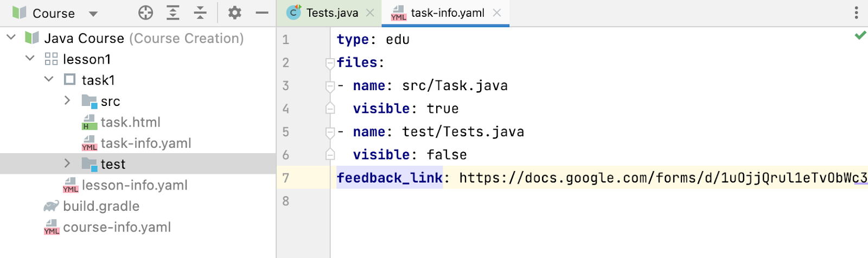This screenshot has width=868, height=258.
Task: Collapse the lesson1 node
Action: (x=30, y=59)
